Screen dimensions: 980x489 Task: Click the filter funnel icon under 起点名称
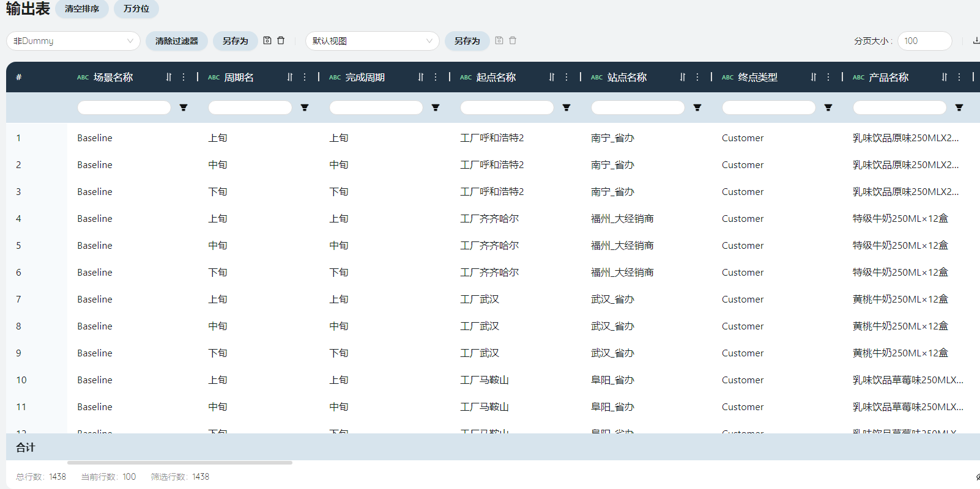tap(566, 108)
